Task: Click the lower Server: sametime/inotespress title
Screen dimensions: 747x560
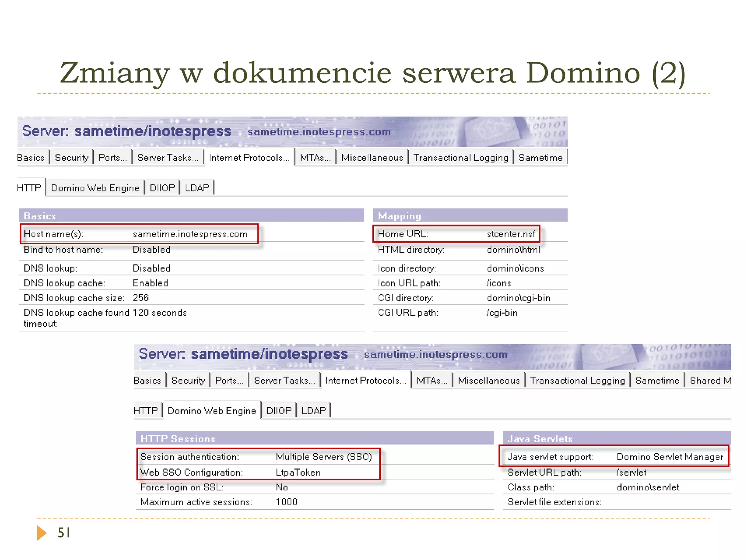Action: click(243, 354)
